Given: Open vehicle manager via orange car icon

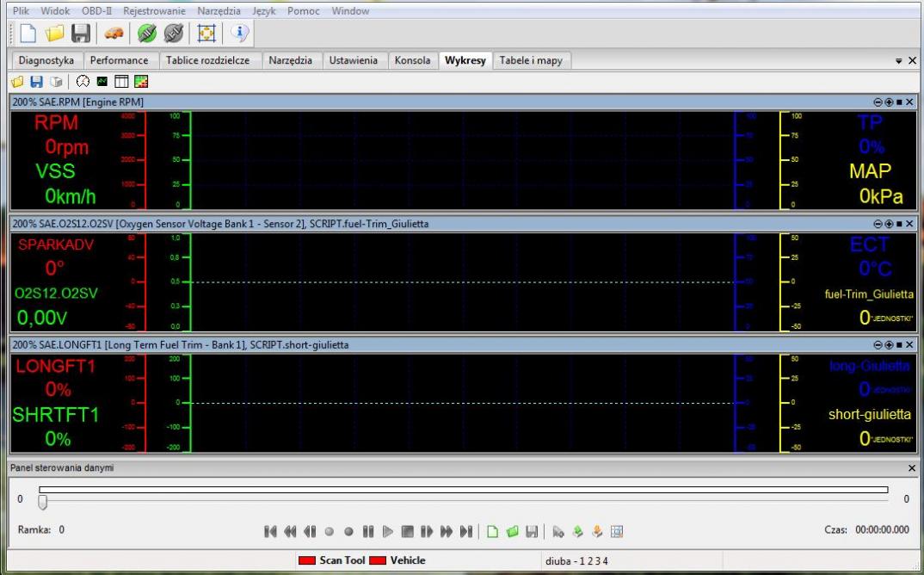Looking at the screenshot, I should tap(114, 34).
